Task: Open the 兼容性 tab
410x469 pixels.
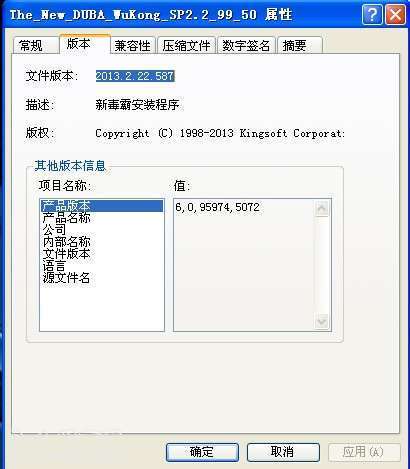Action: tap(133, 45)
